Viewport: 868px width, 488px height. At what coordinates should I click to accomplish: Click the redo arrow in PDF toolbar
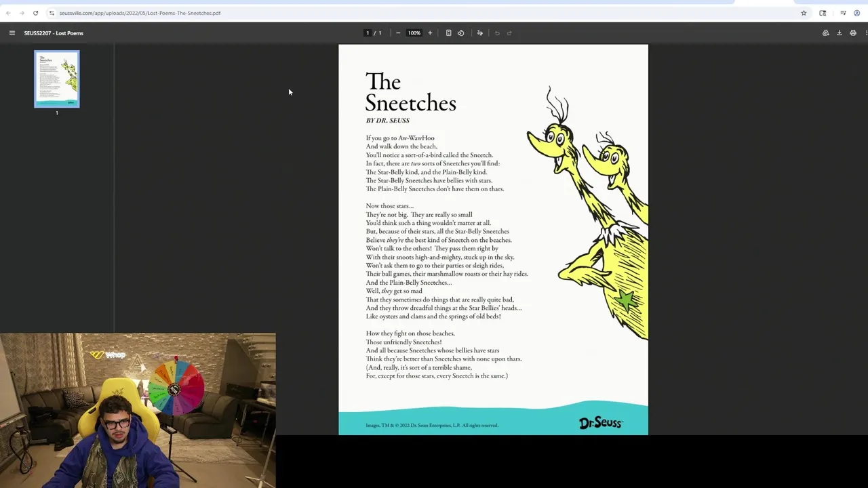pyautogui.click(x=509, y=33)
